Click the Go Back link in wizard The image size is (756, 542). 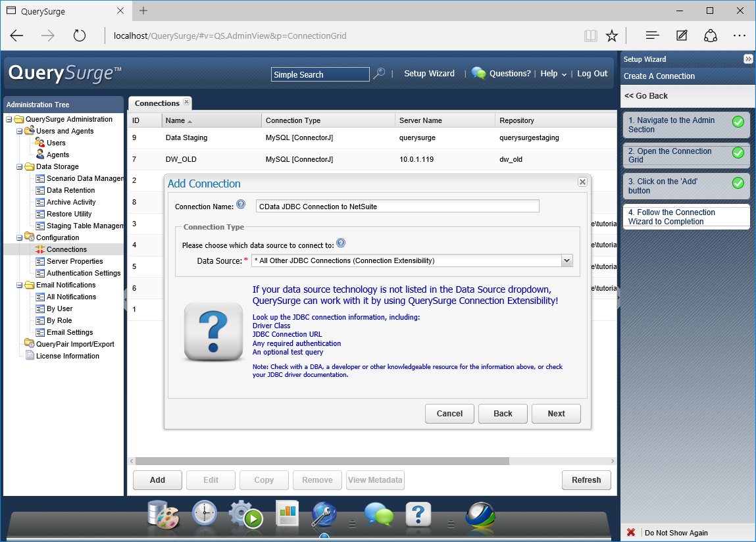click(x=646, y=96)
